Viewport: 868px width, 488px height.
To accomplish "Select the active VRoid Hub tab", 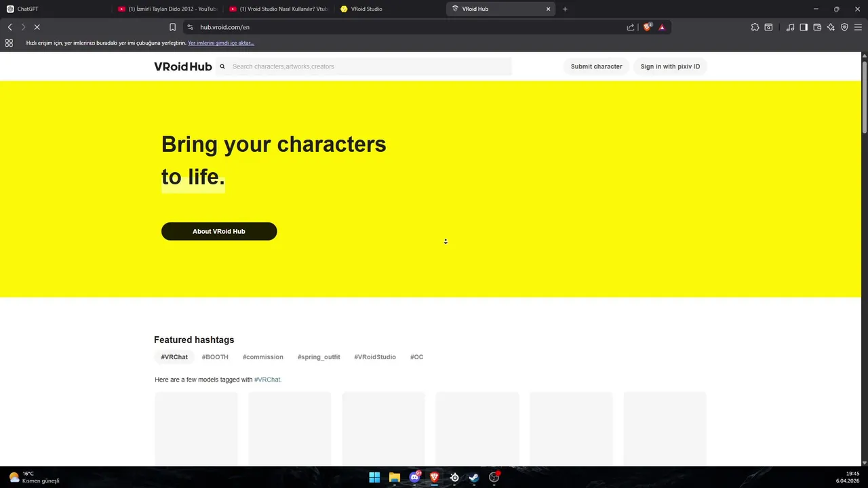I will [502, 9].
